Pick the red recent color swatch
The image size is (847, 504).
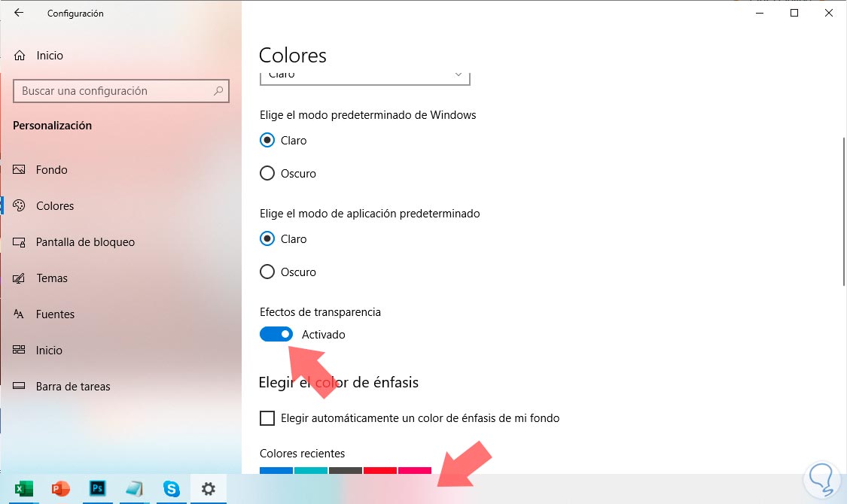point(379,471)
